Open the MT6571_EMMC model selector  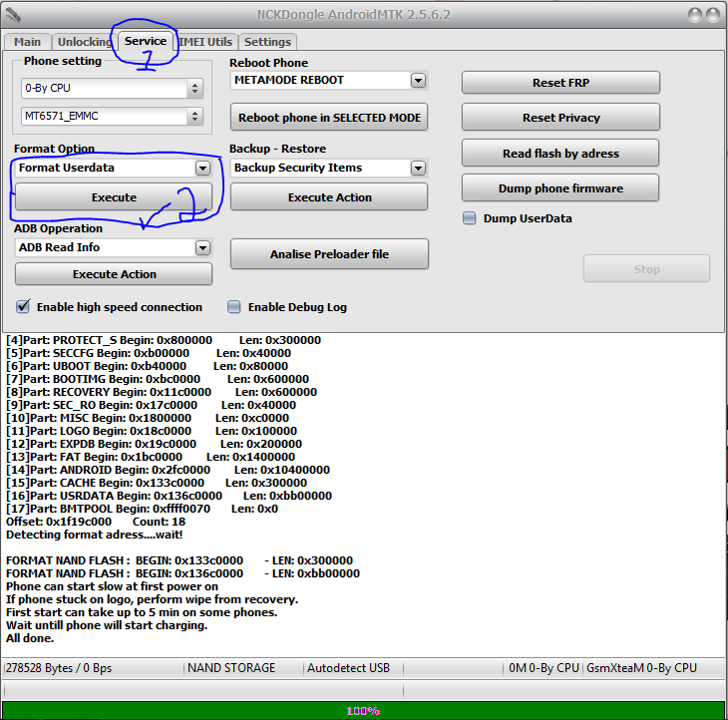pyautogui.click(x=112, y=116)
